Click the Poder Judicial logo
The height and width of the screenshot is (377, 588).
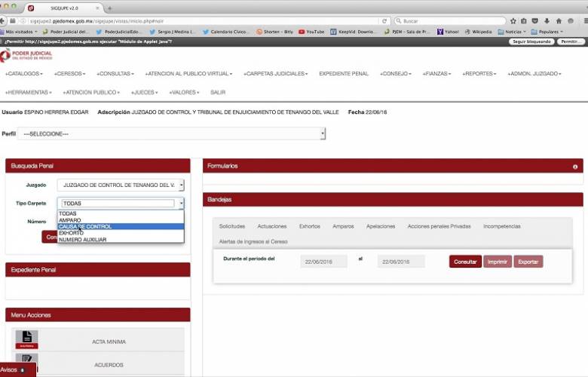pyautogui.click(x=27, y=56)
